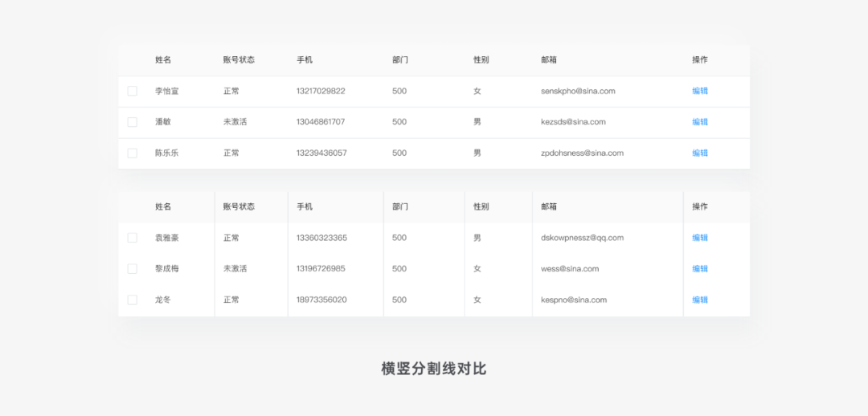Click gender 男 in 潘敏's row
This screenshot has width=868, height=416.
point(477,122)
